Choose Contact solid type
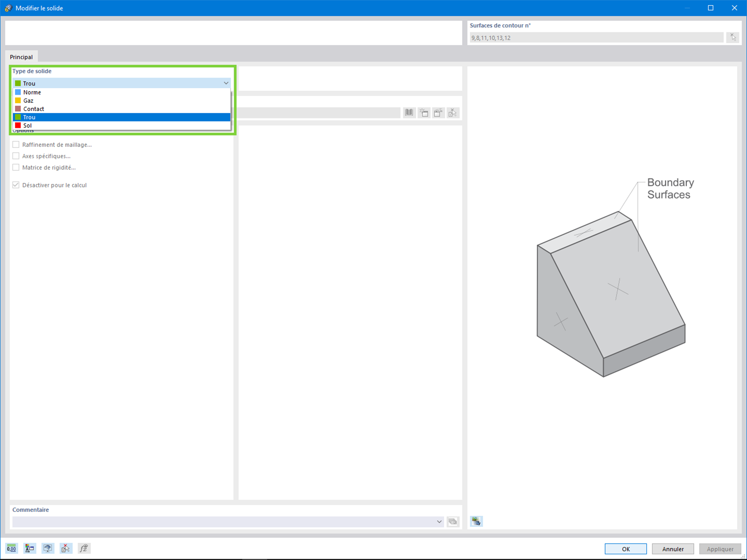The width and height of the screenshot is (747, 560). click(121, 109)
